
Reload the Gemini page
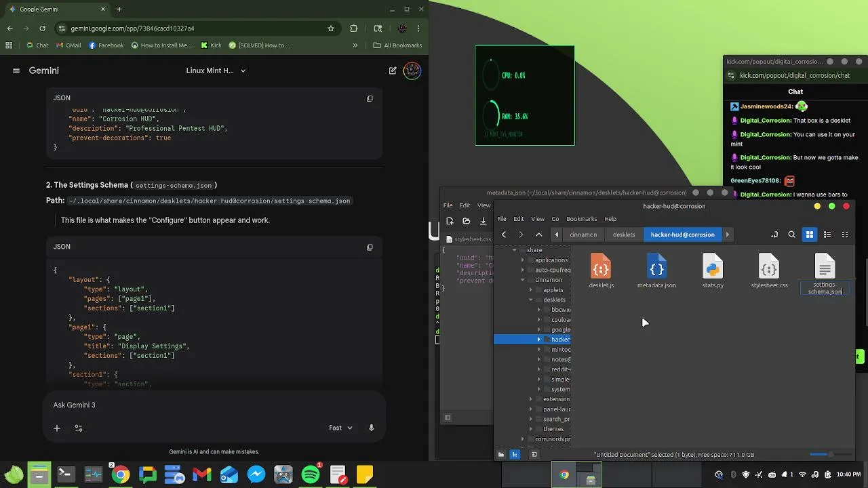coord(42,28)
